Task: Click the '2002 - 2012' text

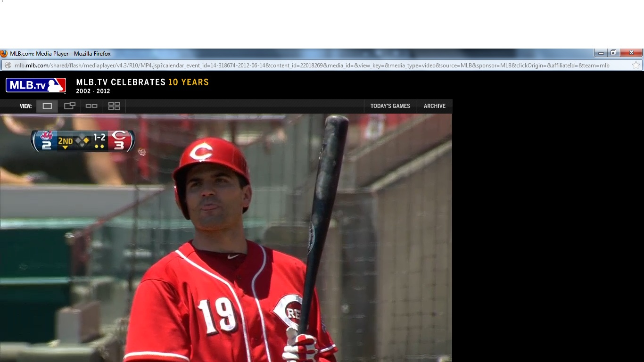Action: (93, 91)
